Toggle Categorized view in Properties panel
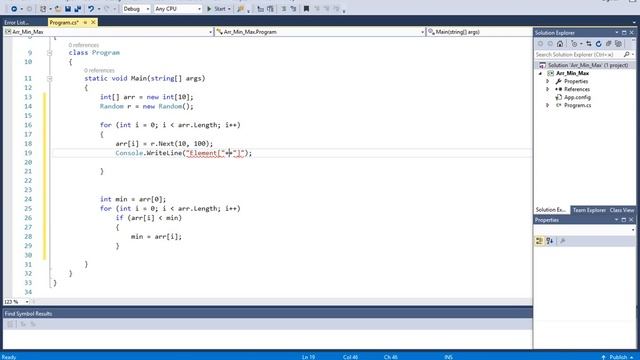This screenshot has width=640, height=360. [540, 241]
